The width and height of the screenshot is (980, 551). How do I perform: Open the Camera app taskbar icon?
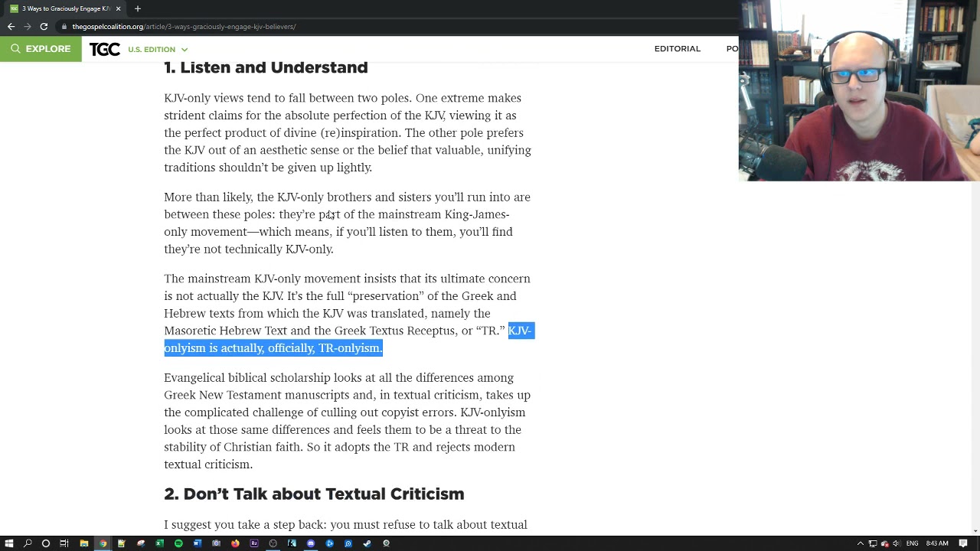pyautogui.click(x=216, y=543)
